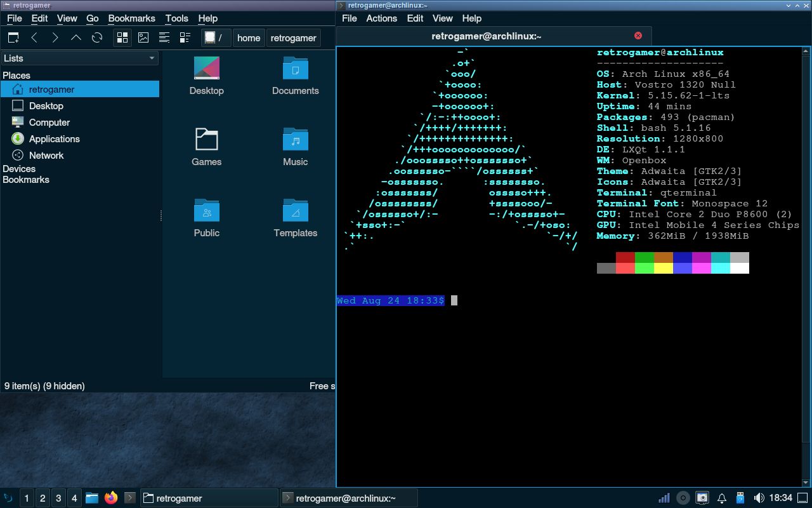
Task: Switch to virtual desktop 4
Action: tap(74, 498)
